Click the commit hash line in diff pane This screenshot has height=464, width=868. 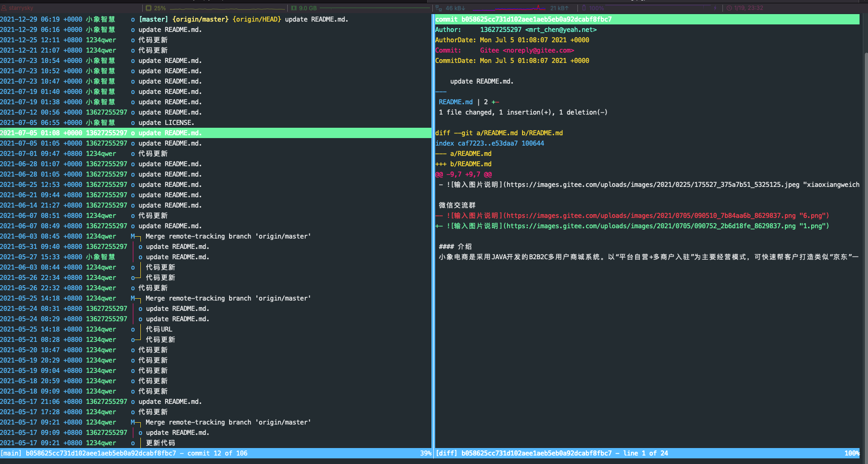pos(647,19)
